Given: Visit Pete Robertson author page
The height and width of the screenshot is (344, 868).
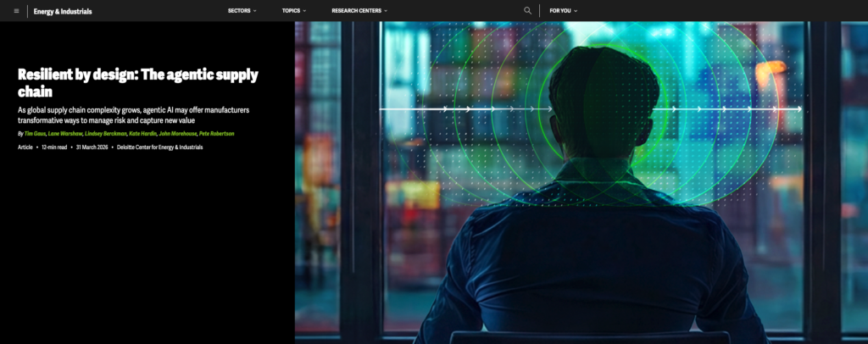Looking at the screenshot, I should (x=217, y=134).
